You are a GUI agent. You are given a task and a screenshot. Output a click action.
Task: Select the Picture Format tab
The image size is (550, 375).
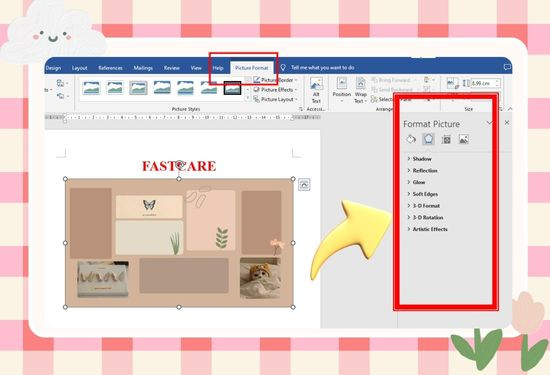point(251,68)
